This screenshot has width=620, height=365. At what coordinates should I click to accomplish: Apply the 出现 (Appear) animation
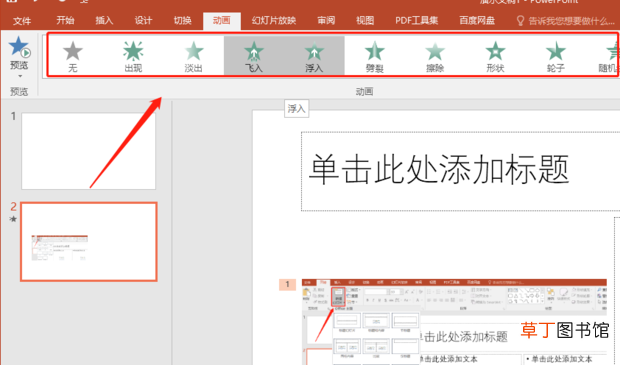point(133,56)
